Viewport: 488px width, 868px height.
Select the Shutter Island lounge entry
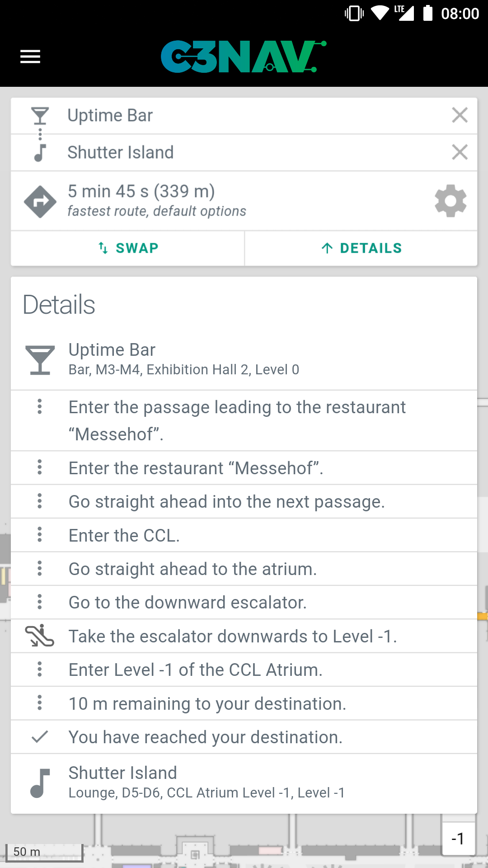click(x=244, y=782)
